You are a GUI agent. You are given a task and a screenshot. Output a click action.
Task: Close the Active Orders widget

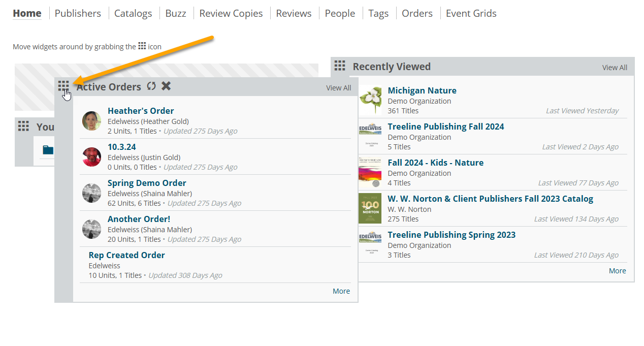pos(166,86)
